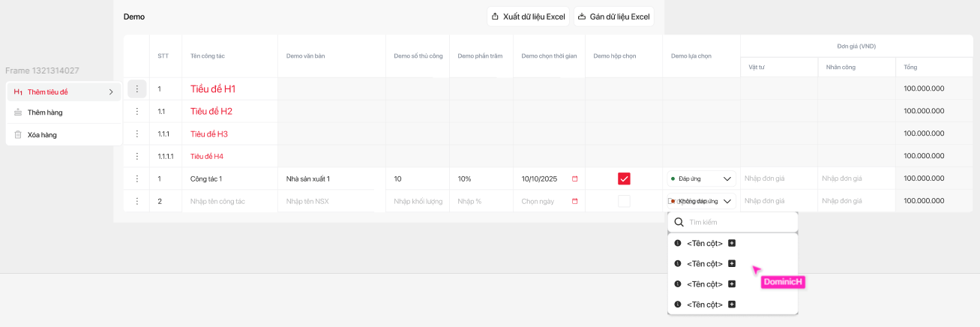This screenshot has height=327, width=980.
Task: Select Thêm hàng from context menu
Action: (45, 112)
